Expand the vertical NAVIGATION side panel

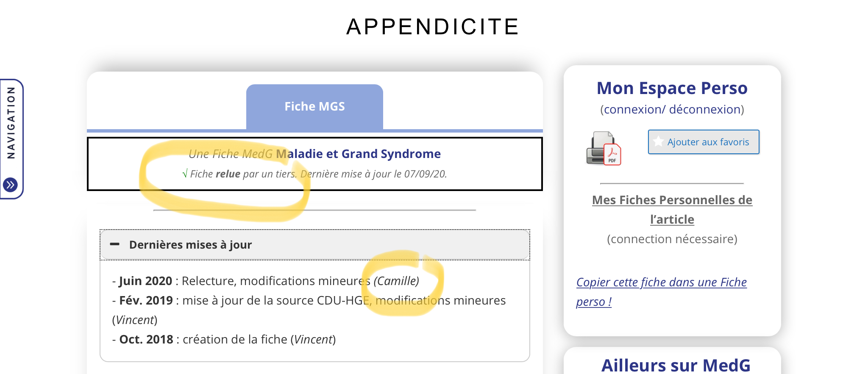pos(11,139)
